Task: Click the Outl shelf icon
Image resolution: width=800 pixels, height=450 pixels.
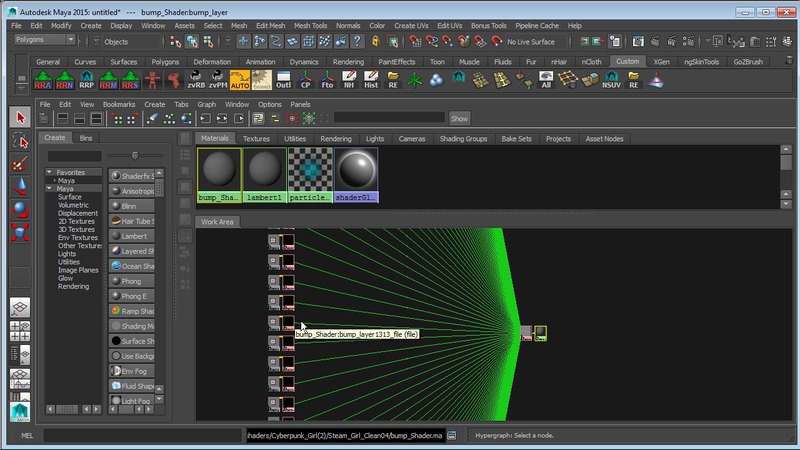Action: click(283, 80)
